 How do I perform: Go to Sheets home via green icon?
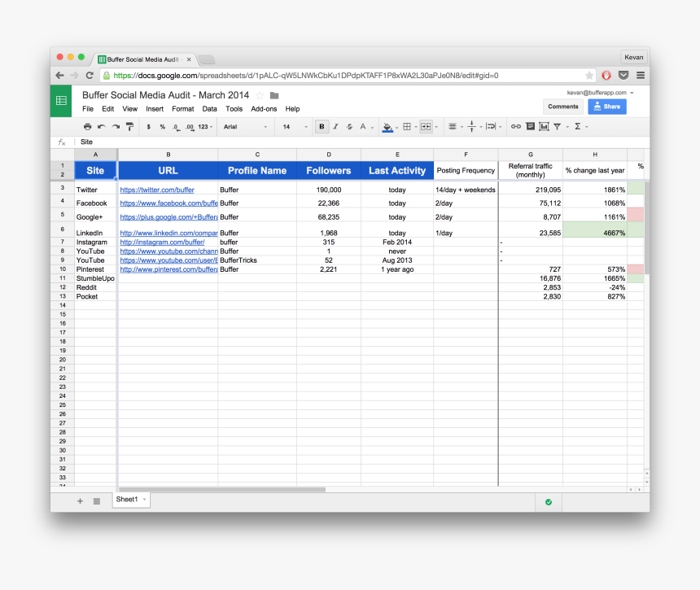point(61,101)
